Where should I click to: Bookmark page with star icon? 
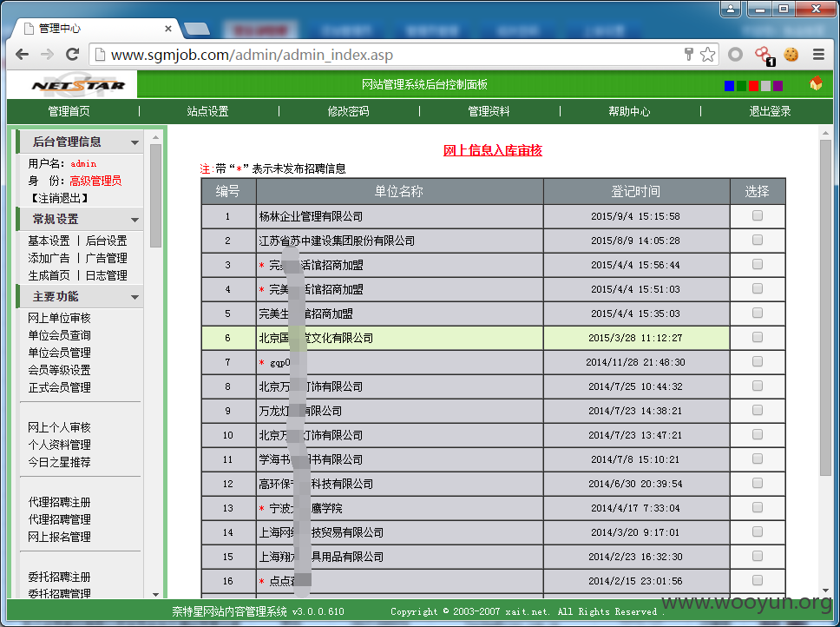coord(708,54)
